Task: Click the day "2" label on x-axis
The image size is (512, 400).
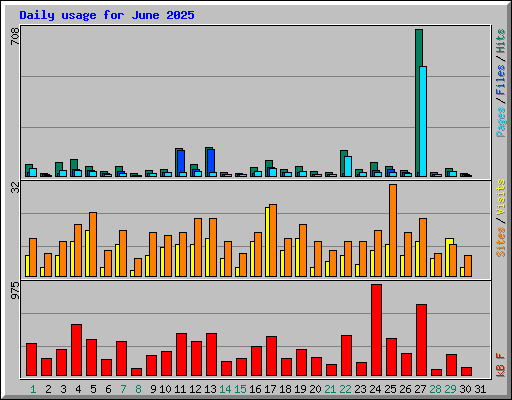Action: click(x=48, y=389)
